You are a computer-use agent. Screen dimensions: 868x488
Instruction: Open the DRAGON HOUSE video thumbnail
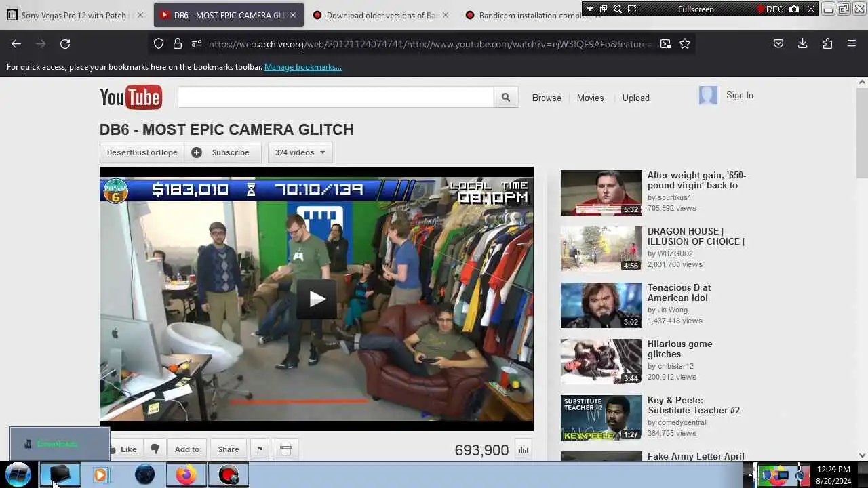tap(601, 249)
